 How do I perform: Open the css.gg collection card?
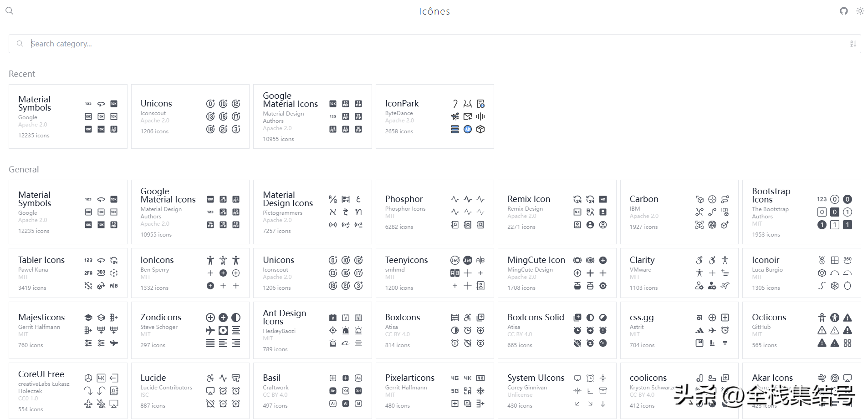pos(679,330)
